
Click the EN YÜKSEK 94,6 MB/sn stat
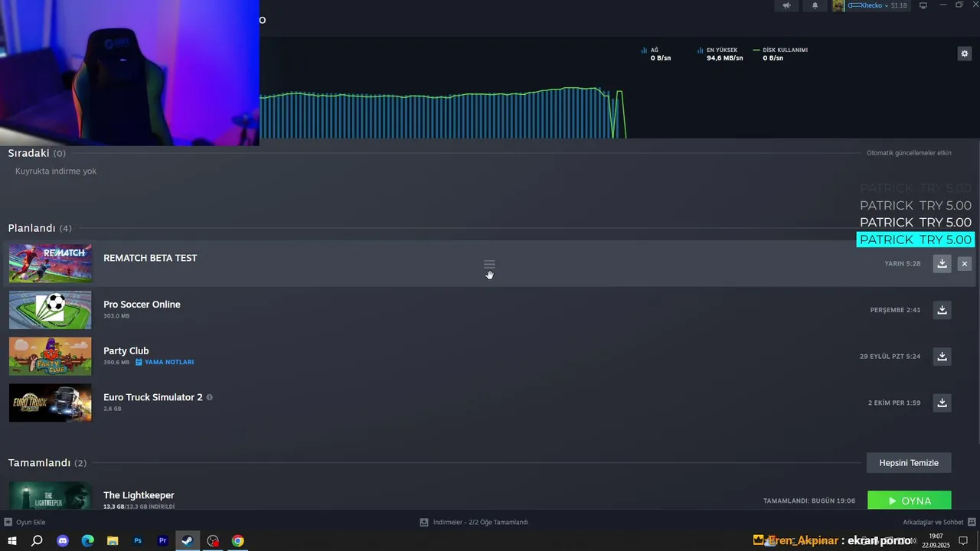coord(720,54)
